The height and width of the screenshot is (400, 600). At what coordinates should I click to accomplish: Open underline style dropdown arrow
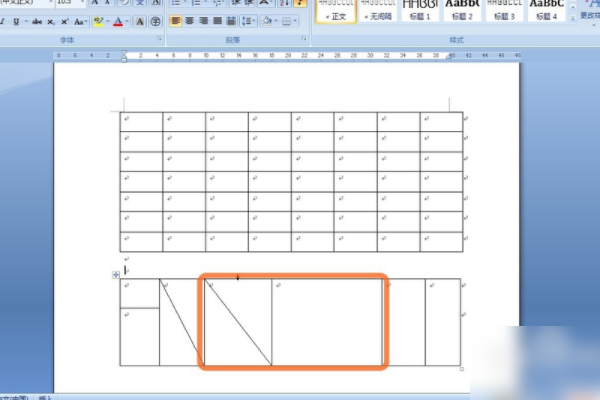(26, 22)
